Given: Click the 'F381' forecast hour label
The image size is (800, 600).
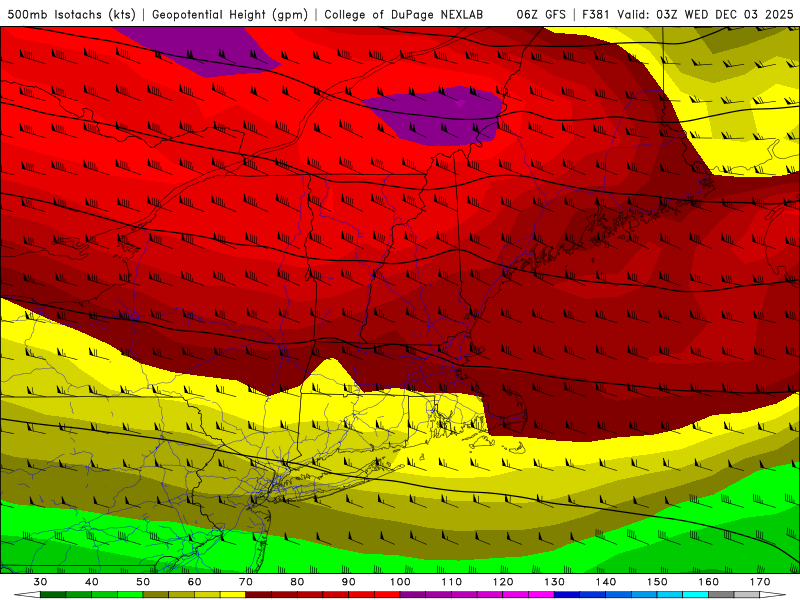Looking at the screenshot, I should coord(597,15).
